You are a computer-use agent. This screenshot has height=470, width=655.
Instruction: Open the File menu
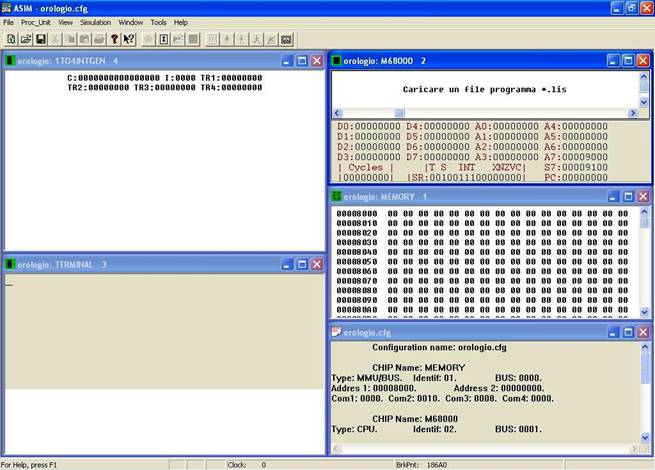[x=9, y=22]
